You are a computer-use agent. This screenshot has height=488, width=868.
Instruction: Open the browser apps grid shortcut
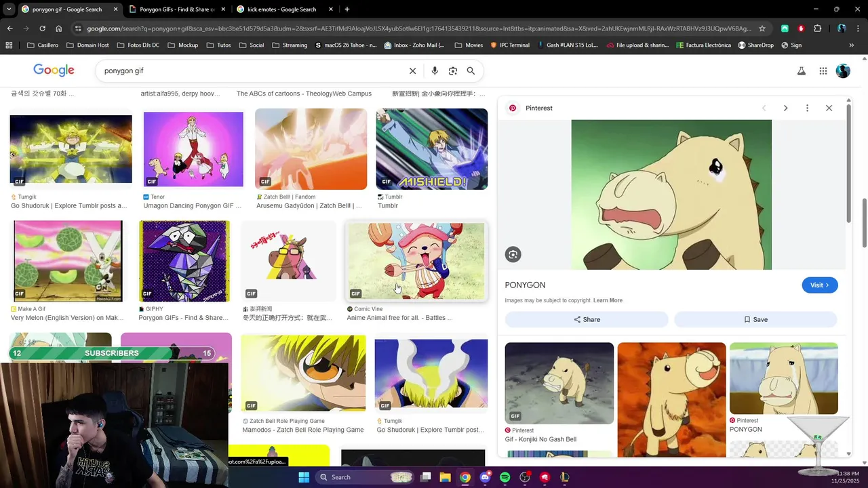pyautogui.click(x=9, y=45)
